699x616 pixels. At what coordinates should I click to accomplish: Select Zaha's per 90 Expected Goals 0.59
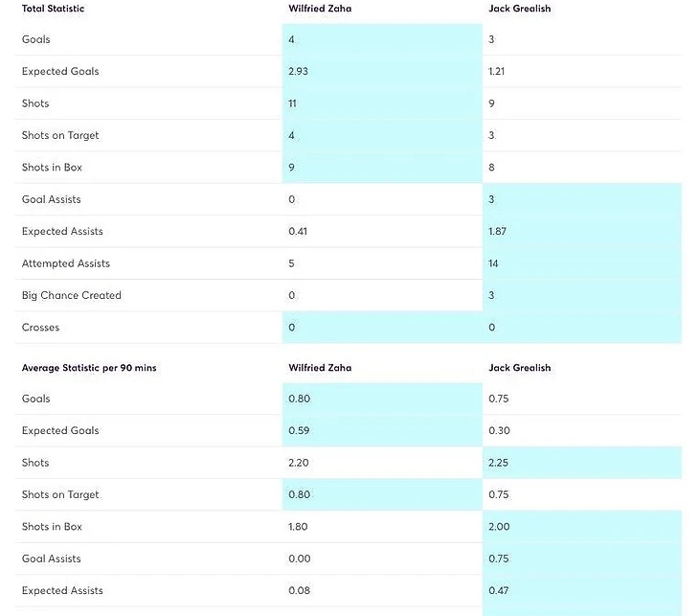coord(299,431)
